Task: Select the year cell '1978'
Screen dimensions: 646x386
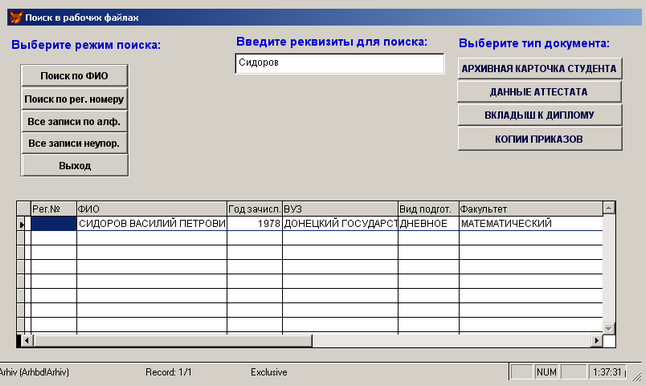Action: click(x=255, y=223)
